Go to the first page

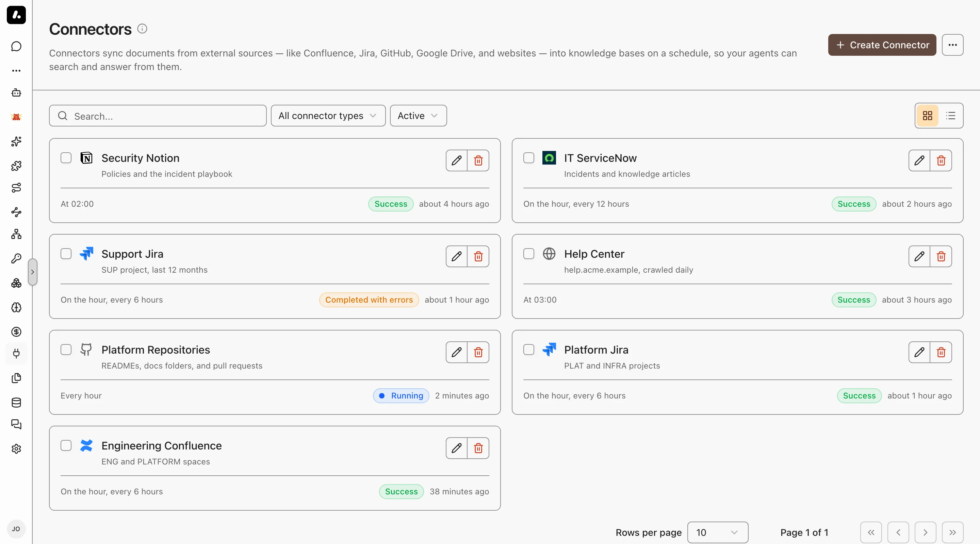point(871,532)
